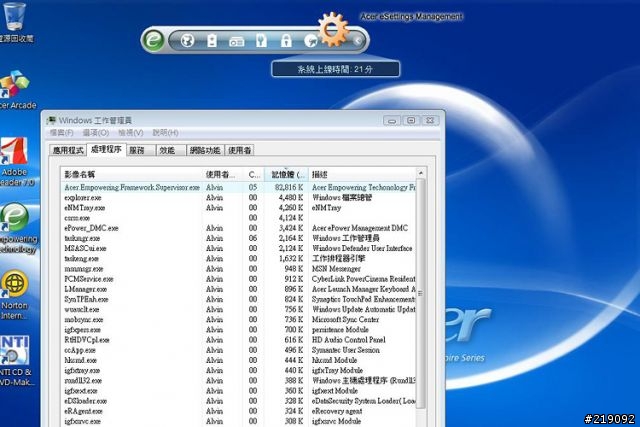Click the green Acer 'e' toolbar logo

coord(154,40)
